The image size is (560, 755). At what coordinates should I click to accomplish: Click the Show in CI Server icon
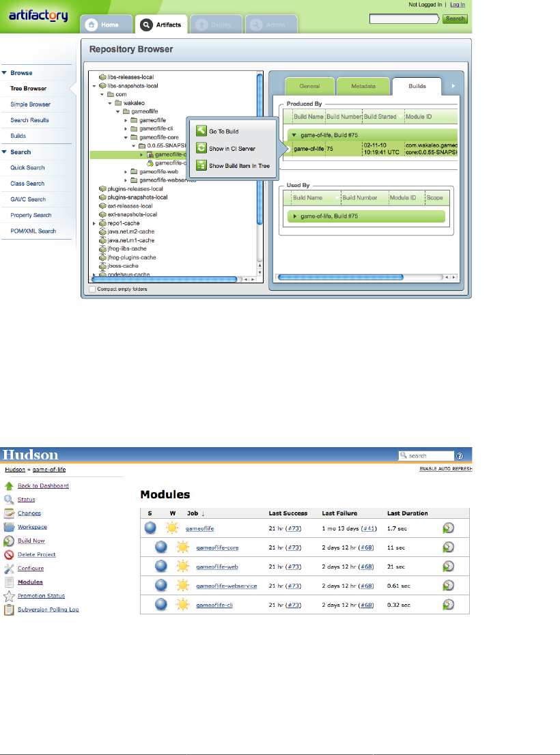tap(201, 148)
